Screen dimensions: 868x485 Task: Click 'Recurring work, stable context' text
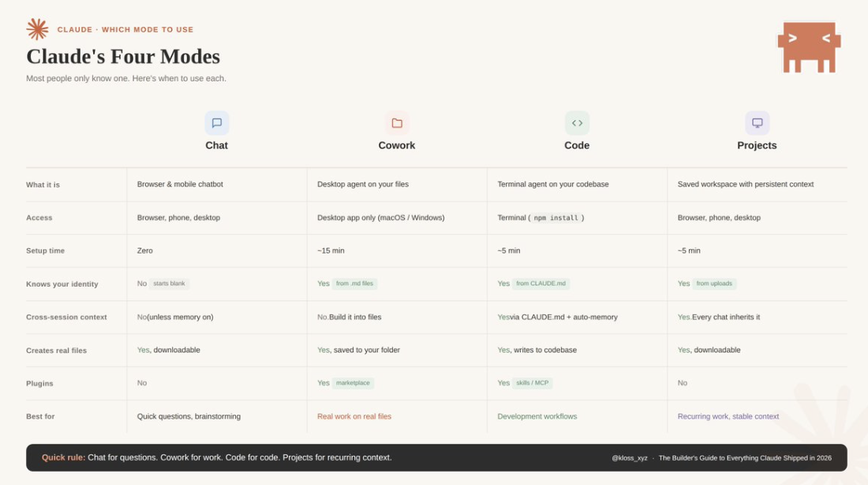[x=728, y=416]
